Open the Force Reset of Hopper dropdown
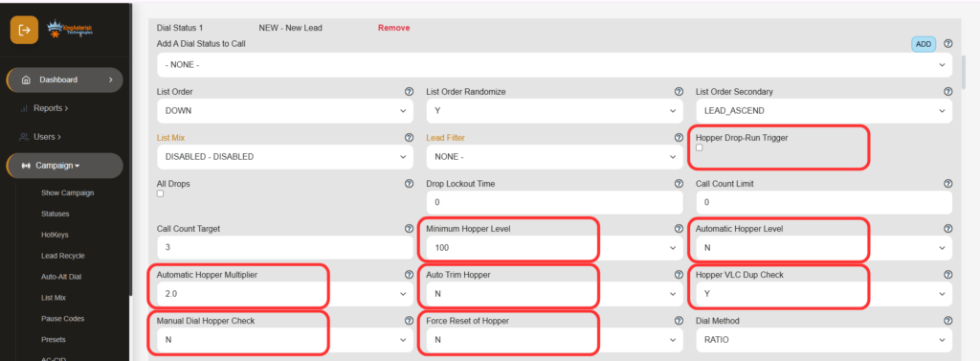 point(554,340)
